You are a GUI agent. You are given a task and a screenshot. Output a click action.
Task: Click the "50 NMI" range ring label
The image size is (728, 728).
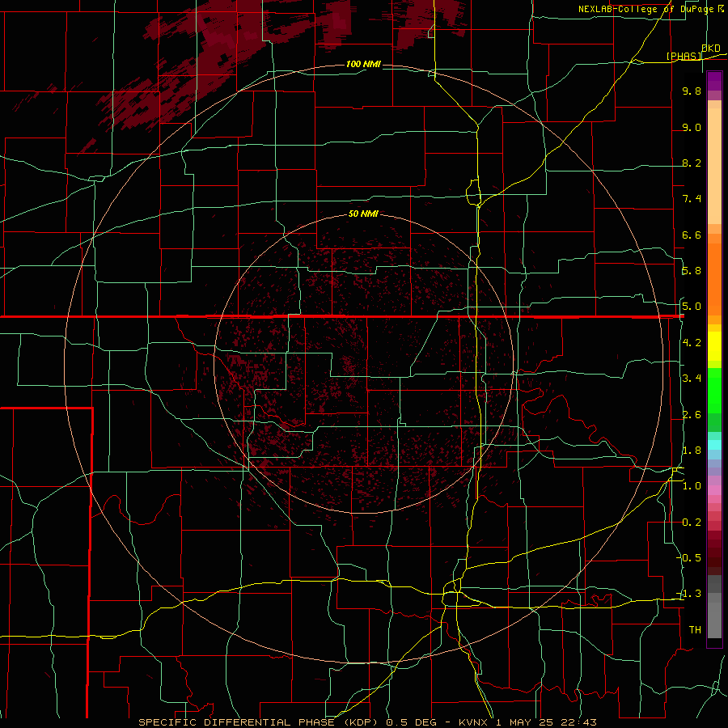[363, 214]
